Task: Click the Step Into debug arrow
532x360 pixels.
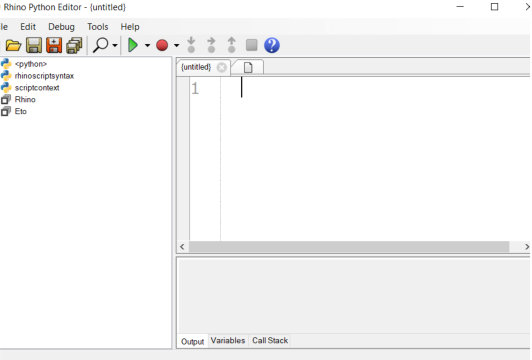Action: pyautogui.click(x=191, y=45)
